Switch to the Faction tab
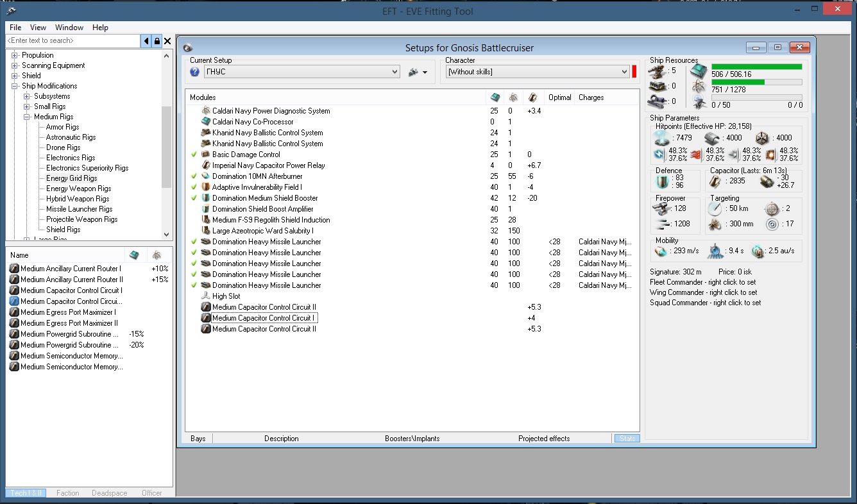857x504 pixels. point(67,493)
